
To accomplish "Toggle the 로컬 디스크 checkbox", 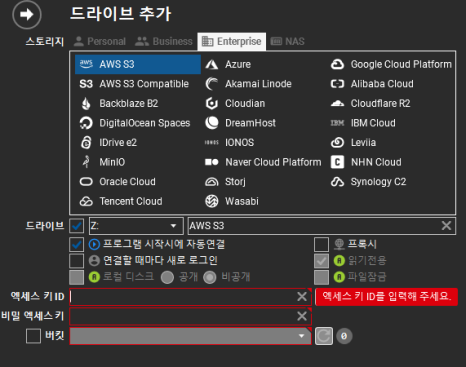I will tap(77, 277).
